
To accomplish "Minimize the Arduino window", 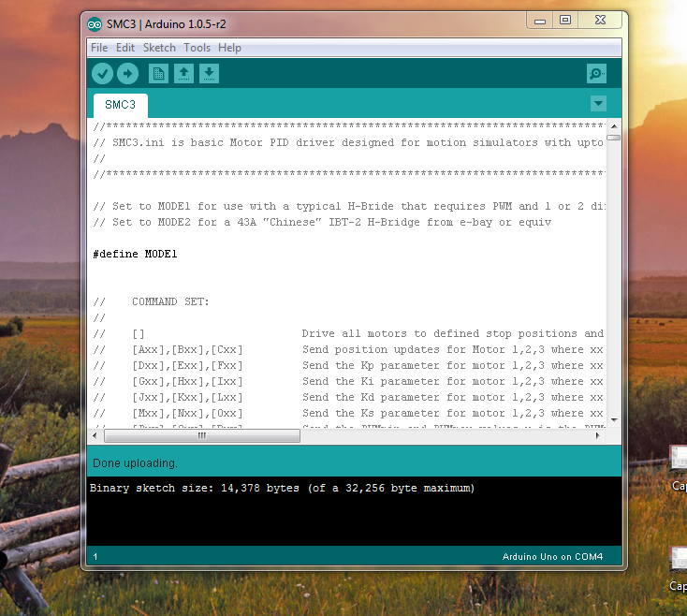I will pyautogui.click(x=540, y=21).
